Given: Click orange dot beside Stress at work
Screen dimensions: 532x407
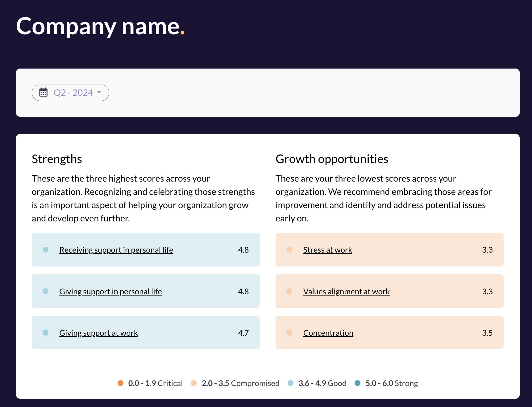Looking at the screenshot, I should (289, 250).
